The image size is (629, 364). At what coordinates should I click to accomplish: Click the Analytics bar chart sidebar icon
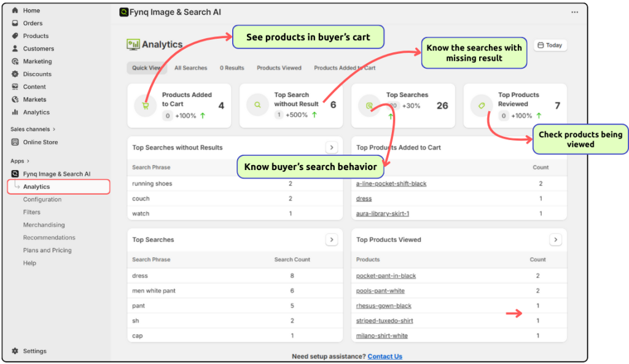(x=15, y=112)
